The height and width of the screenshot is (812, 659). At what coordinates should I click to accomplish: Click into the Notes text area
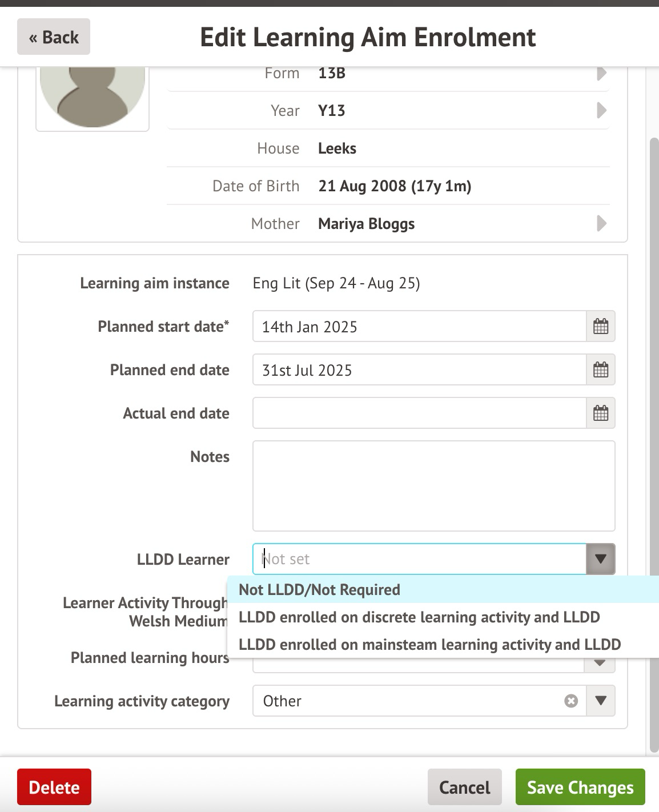click(x=433, y=486)
